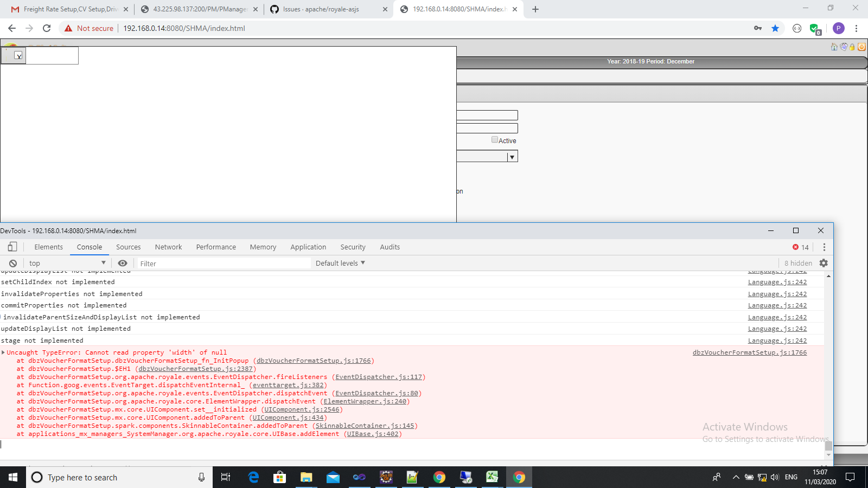Open the round curly-braces extension icon

click(x=797, y=28)
